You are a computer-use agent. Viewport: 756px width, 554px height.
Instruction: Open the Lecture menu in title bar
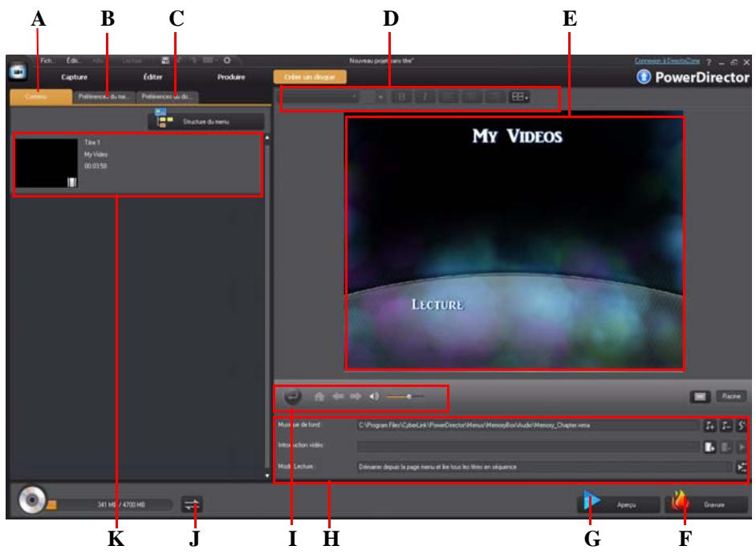[x=132, y=61]
